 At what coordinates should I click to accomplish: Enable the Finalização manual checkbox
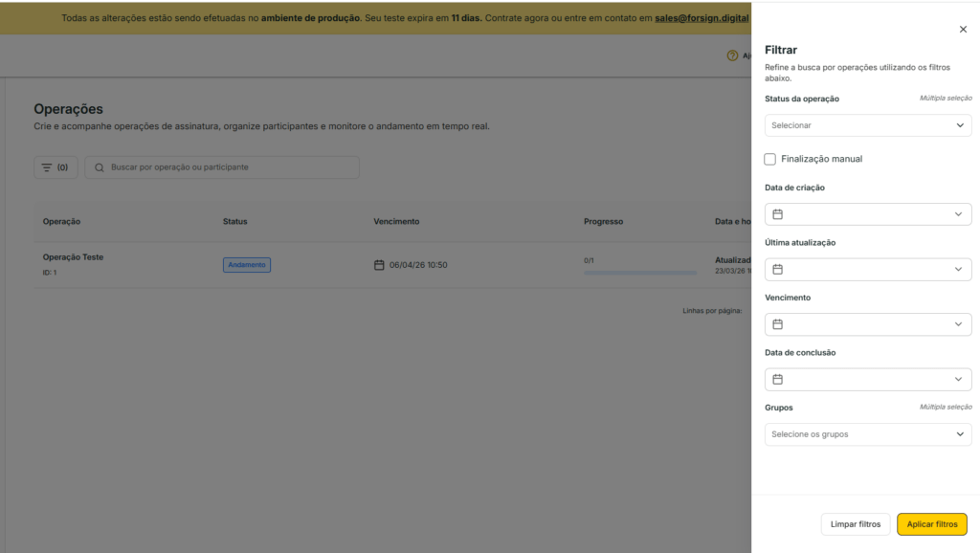click(x=770, y=159)
